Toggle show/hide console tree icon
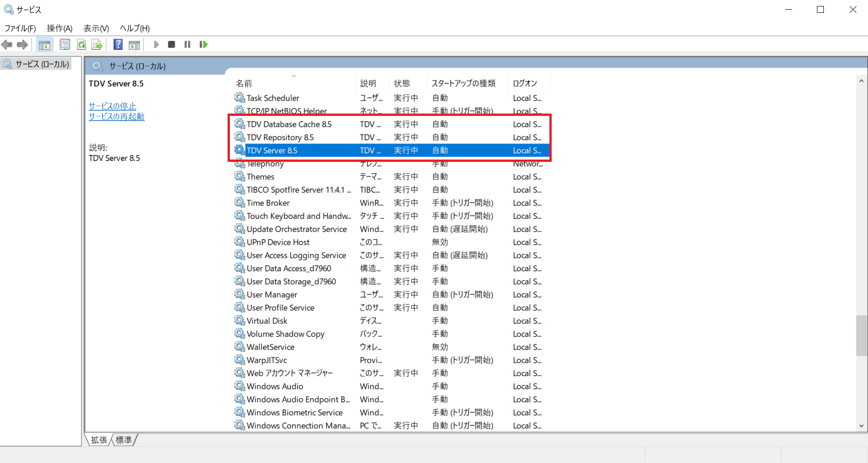 pyautogui.click(x=45, y=45)
